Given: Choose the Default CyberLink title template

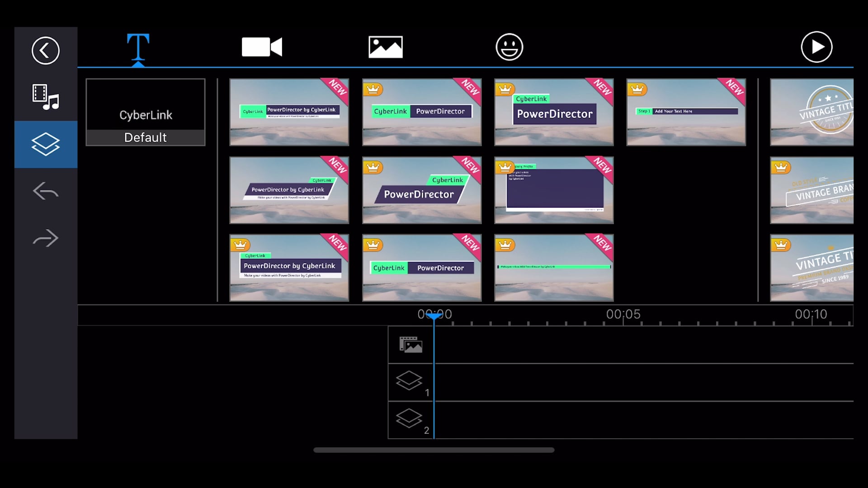Looking at the screenshot, I should [x=146, y=113].
